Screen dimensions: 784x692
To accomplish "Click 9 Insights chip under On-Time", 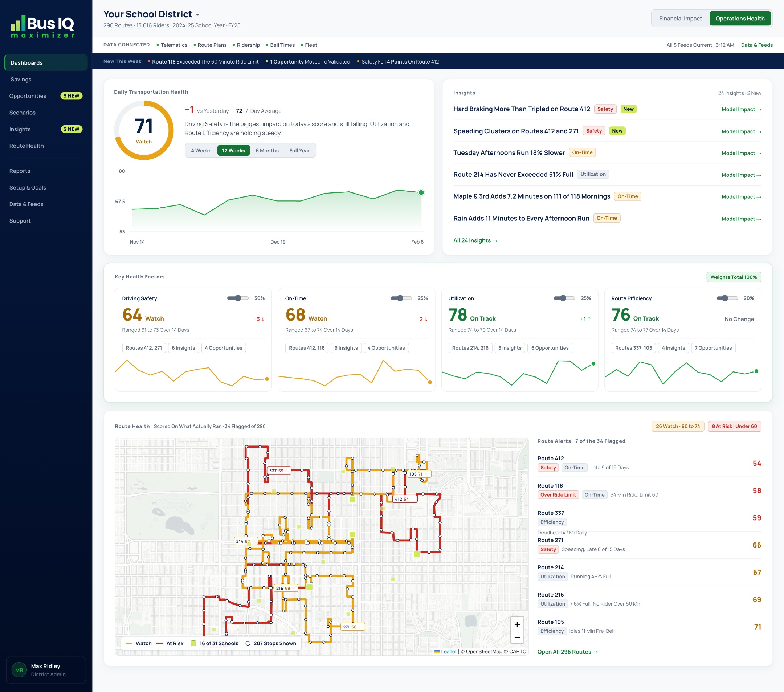I will [x=346, y=348].
